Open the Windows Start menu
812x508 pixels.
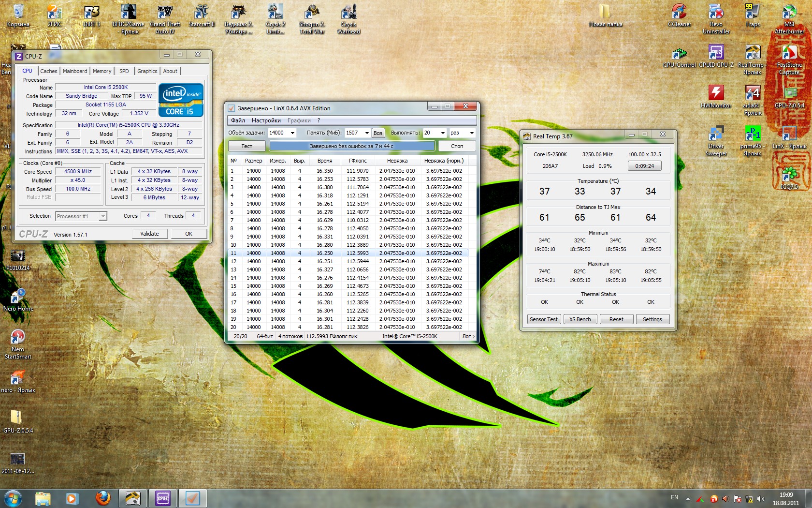[13, 498]
